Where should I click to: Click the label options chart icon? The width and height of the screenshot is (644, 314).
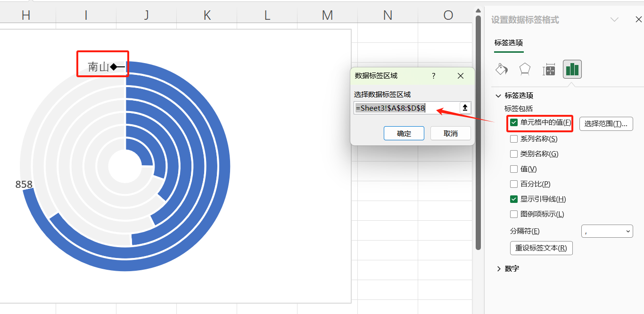[x=572, y=69]
